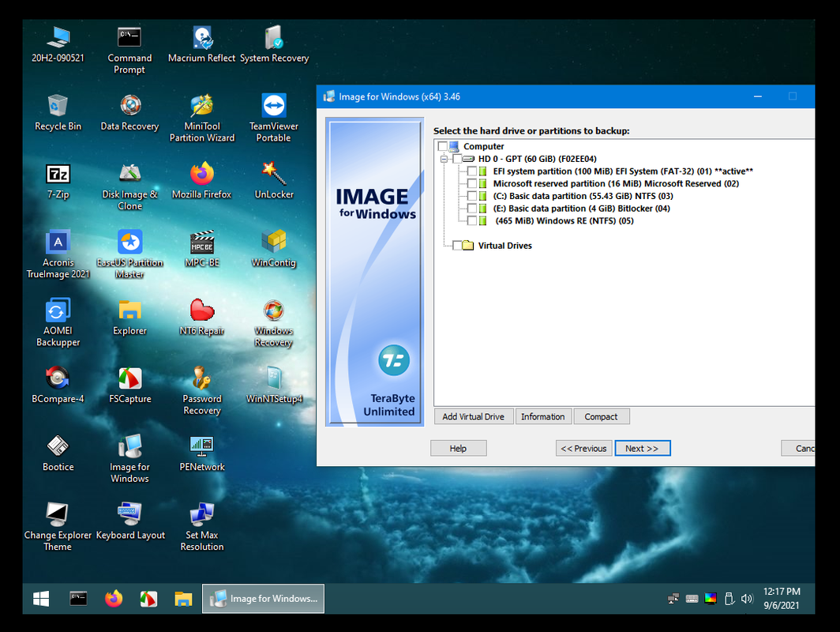The image size is (840, 632).
Task: Open File Explorer from the taskbar
Action: click(x=183, y=598)
